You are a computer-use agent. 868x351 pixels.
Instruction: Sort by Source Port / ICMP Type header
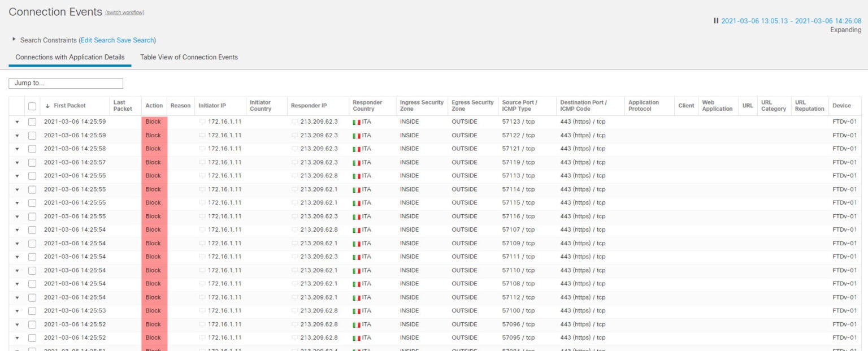[x=520, y=106]
